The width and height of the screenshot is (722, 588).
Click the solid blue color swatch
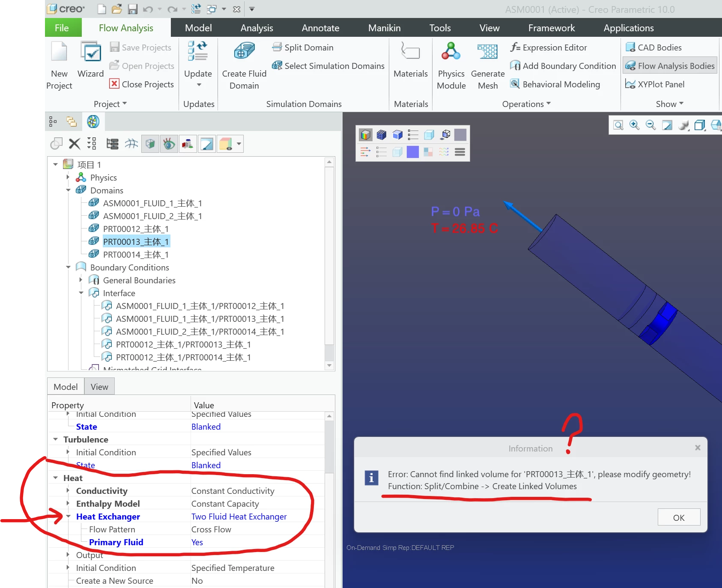pyautogui.click(x=413, y=152)
